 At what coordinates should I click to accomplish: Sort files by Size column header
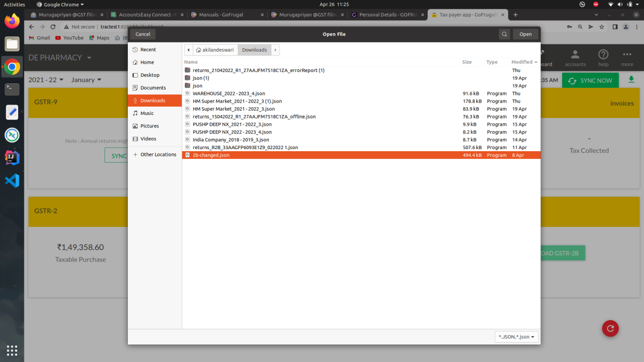click(x=467, y=62)
